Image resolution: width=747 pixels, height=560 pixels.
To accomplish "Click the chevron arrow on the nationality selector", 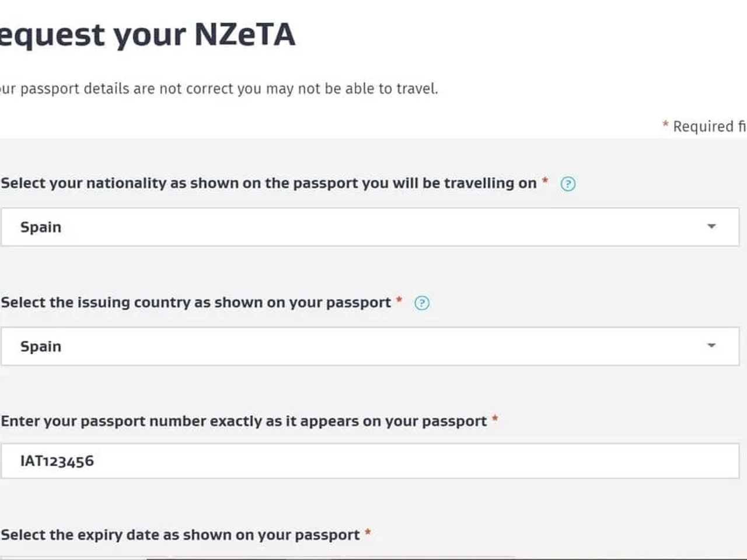I will [711, 226].
